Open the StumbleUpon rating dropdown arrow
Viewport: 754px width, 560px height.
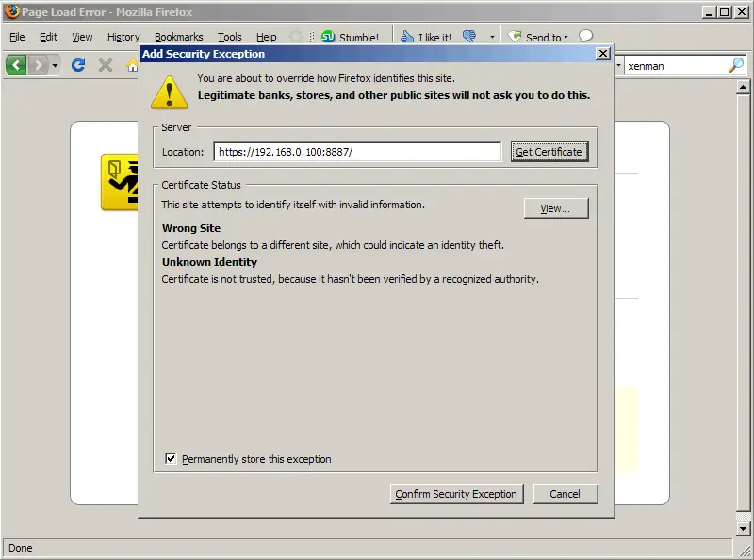492,37
